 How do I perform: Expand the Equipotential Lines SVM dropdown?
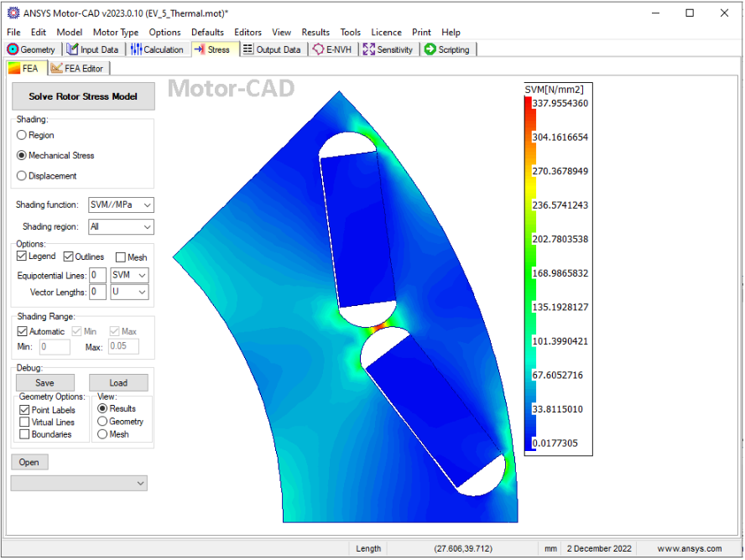pos(142,275)
